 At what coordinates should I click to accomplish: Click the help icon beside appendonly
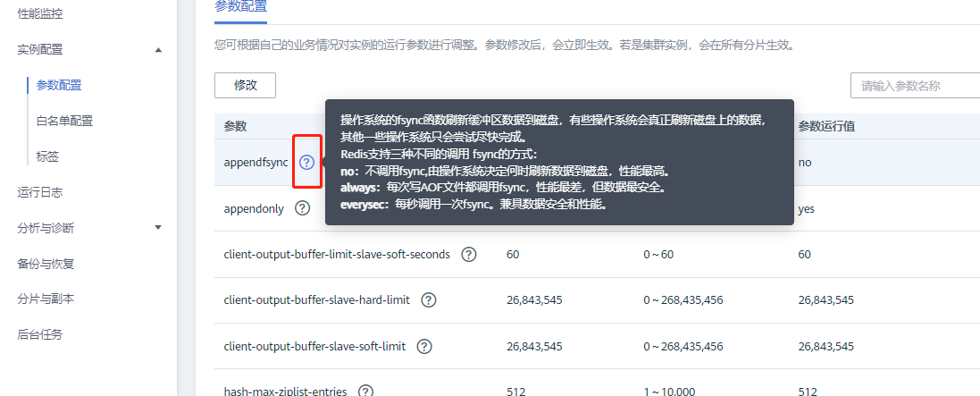pos(303,208)
